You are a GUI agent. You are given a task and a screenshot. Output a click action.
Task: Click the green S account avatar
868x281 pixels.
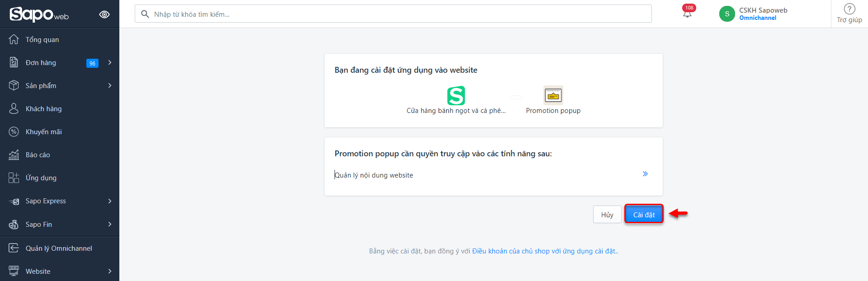coord(727,14)
